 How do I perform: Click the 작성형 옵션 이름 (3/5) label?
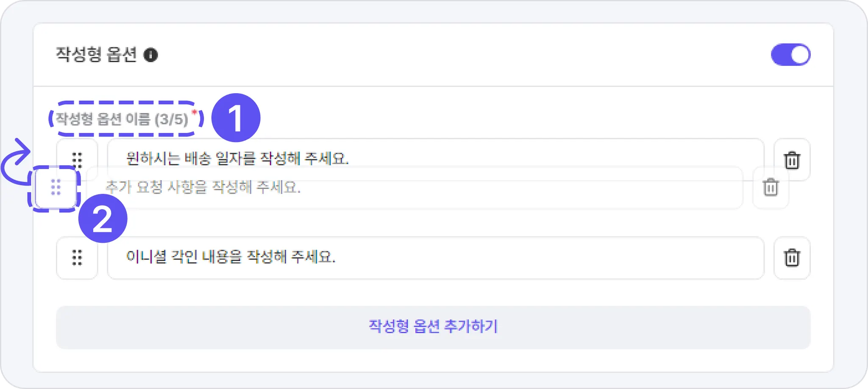(x=122, y=119)
